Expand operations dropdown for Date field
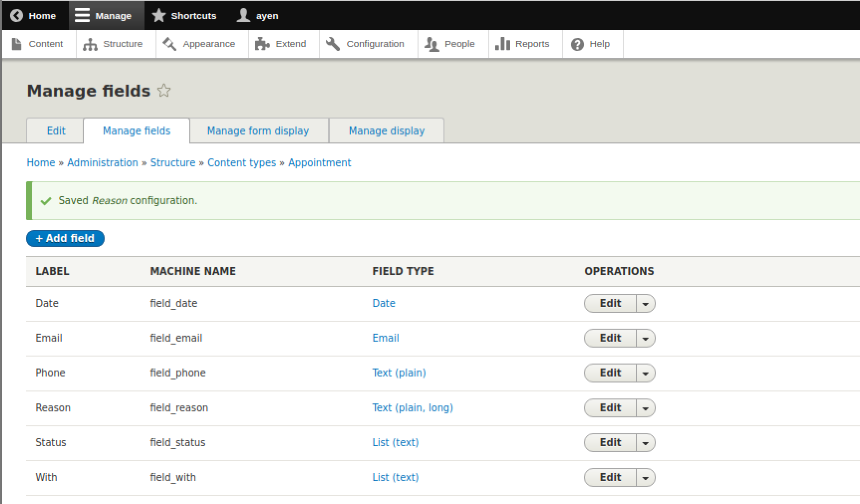 [x=645, y=303]
